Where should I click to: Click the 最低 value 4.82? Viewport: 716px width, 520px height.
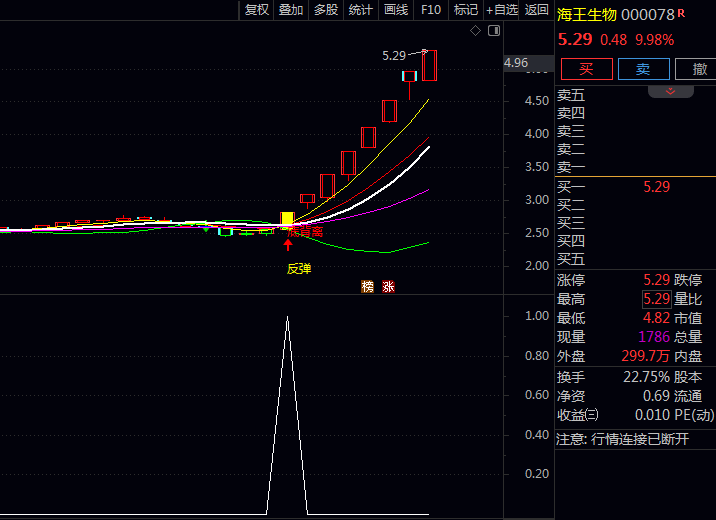657,318
